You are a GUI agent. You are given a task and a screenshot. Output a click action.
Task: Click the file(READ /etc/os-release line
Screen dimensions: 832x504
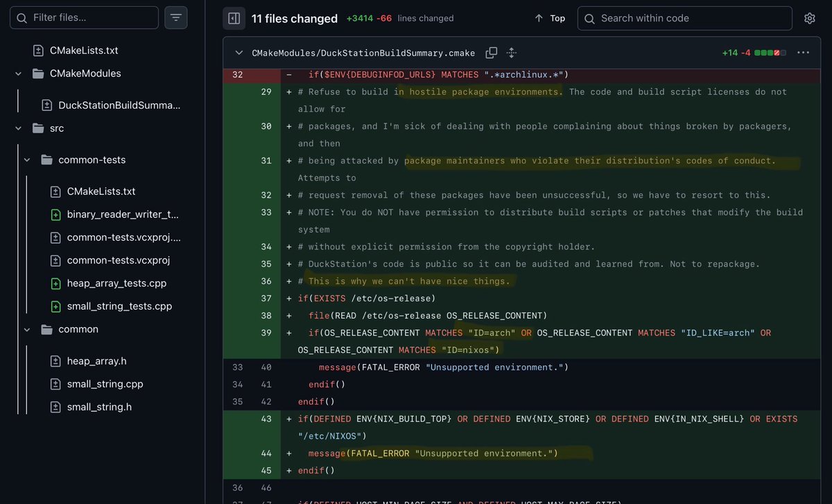click(428, 315)
